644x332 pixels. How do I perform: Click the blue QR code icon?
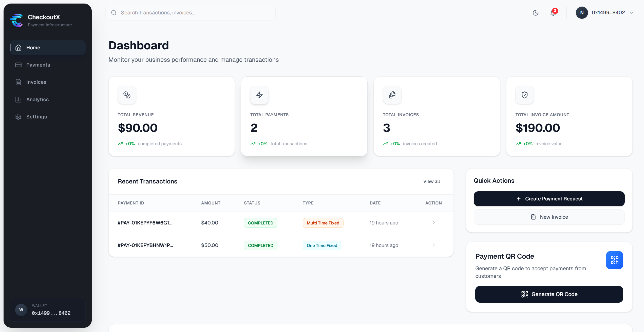point(614,260)
